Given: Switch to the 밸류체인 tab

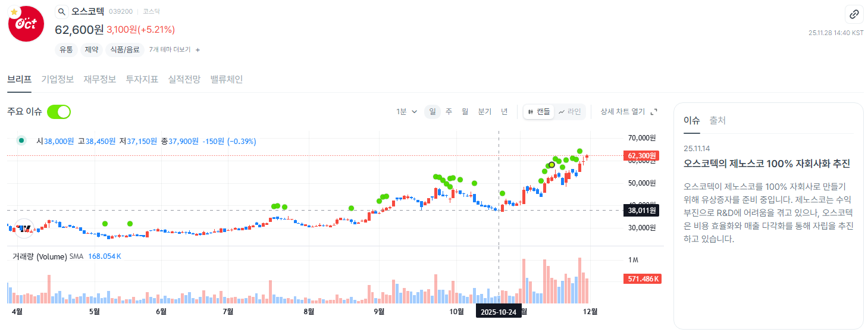Looking at the screenshot, I should 227,79.
